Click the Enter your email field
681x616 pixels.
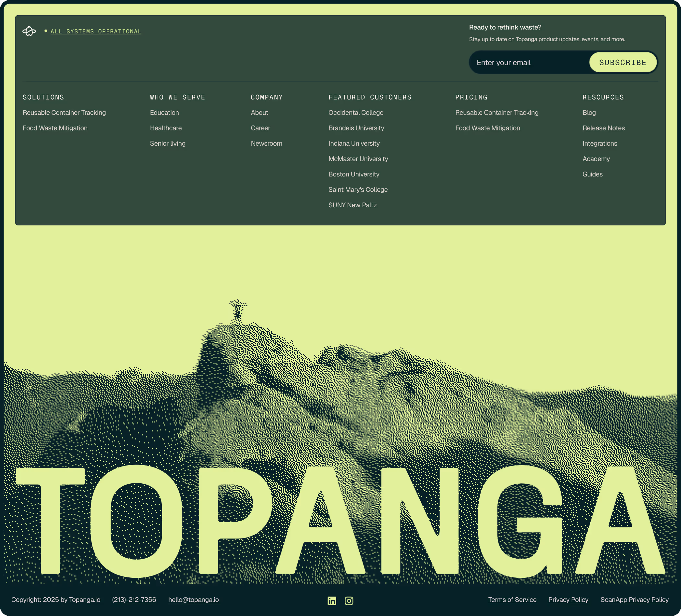(529, 63)
